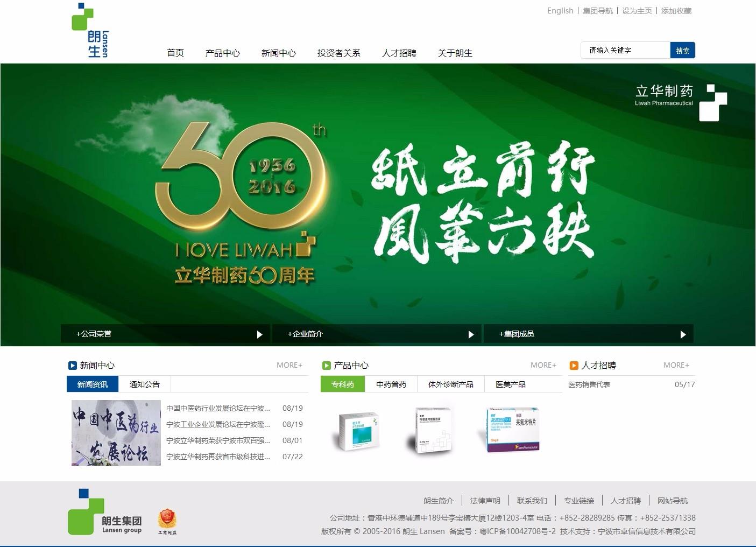756x547 pixels.
Task: Click MORE+ link in the news section
Action: pos(289,366)
